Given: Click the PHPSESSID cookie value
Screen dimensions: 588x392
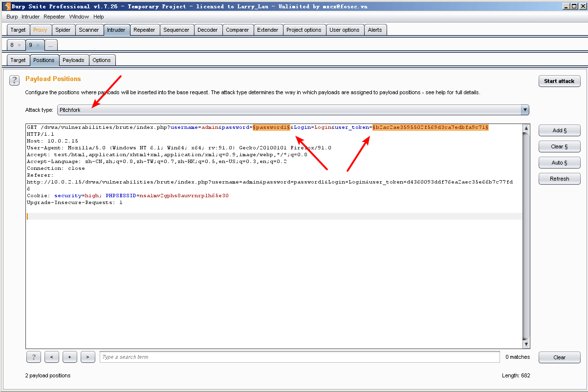Looking at the screenshot, I should click(x=184, y=196).
